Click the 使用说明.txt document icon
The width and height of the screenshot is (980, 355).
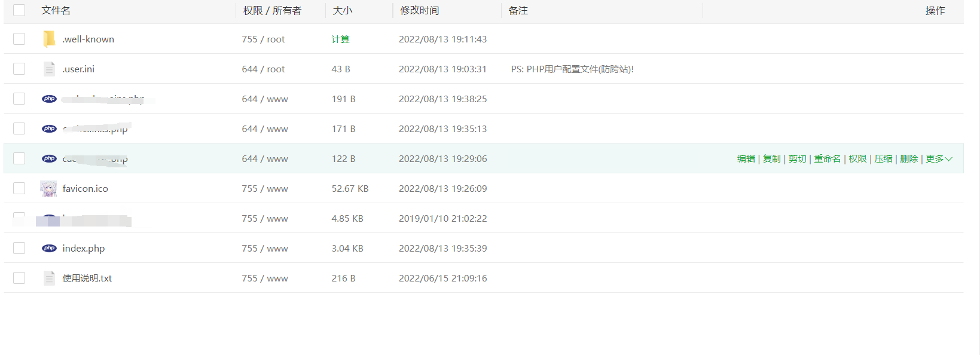[49, 278]
